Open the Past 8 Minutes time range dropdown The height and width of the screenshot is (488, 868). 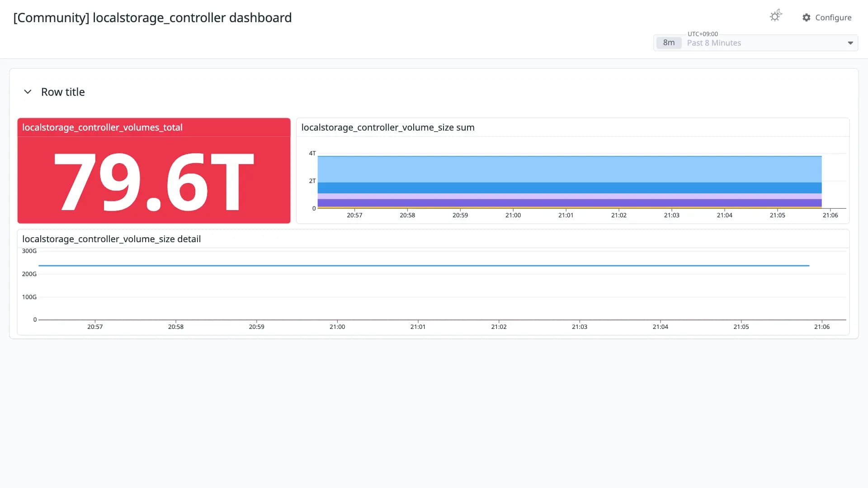pos(755,43)
